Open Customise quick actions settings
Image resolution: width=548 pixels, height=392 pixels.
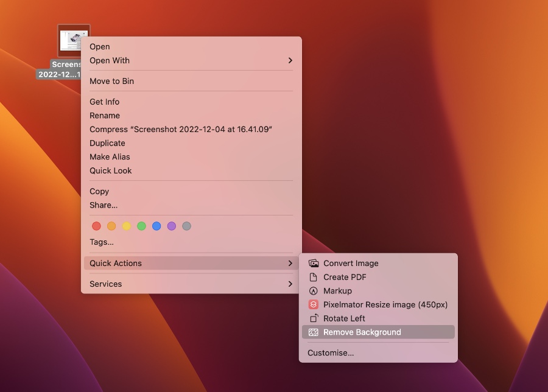[x=331, y=352]
